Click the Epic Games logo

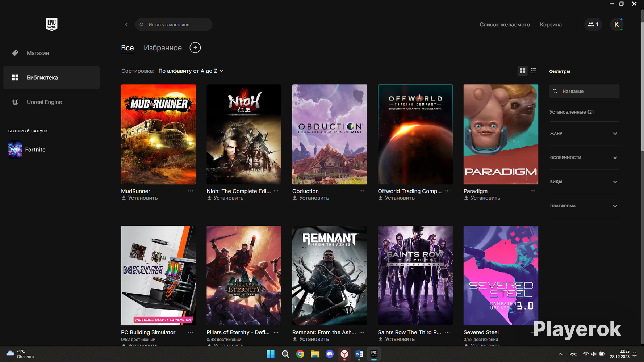click(51, 24)
